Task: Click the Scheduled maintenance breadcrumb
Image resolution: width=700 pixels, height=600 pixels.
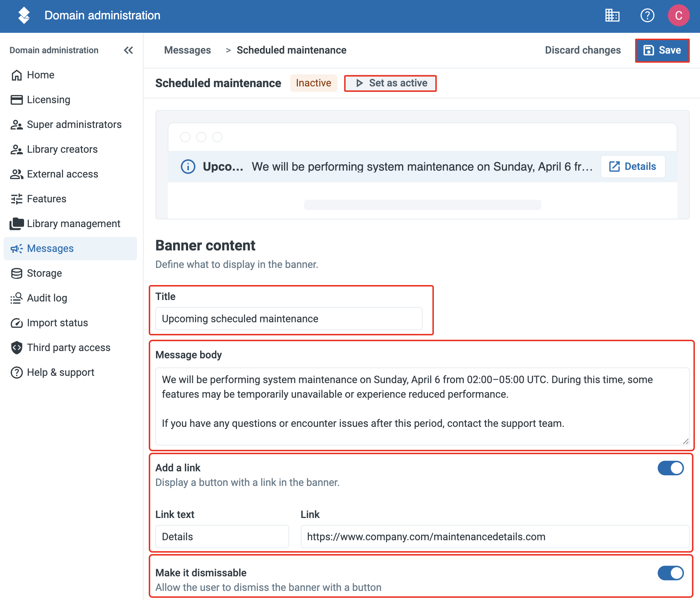Action: [291, 50]
